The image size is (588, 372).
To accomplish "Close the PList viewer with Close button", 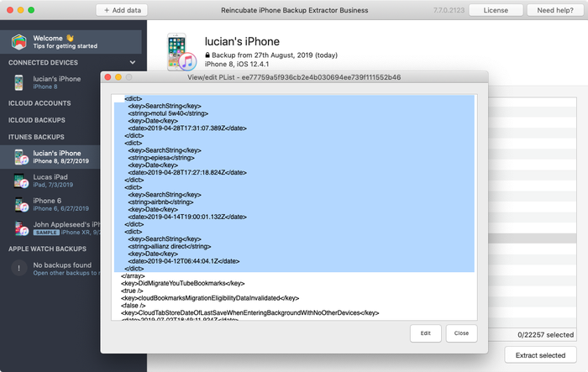I will 461,333.
